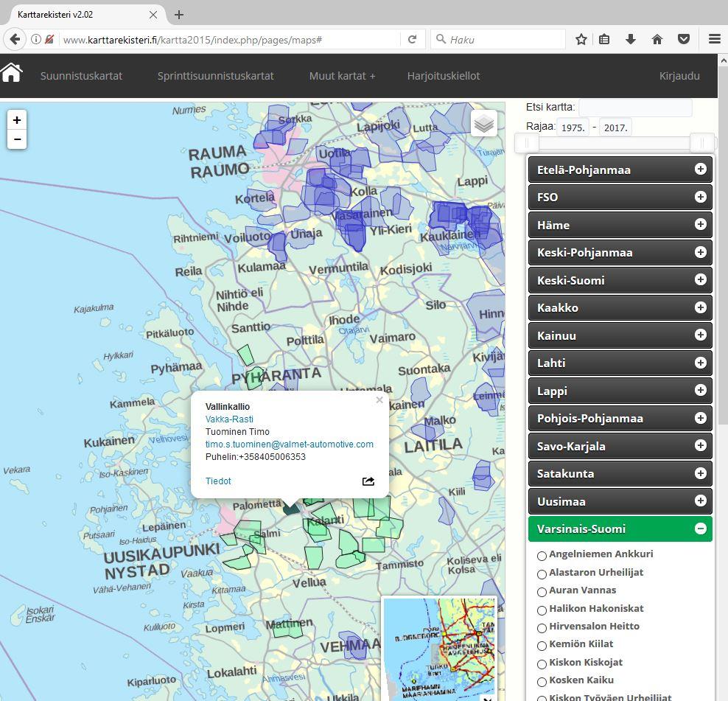Select Auran Vannas radio button
This screenshot has width=728, height=701.
(542, 592)
